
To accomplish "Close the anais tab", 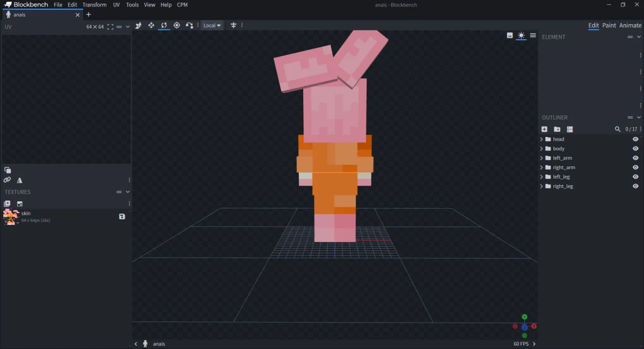I will pyautogui.click(x=77, y=14).
